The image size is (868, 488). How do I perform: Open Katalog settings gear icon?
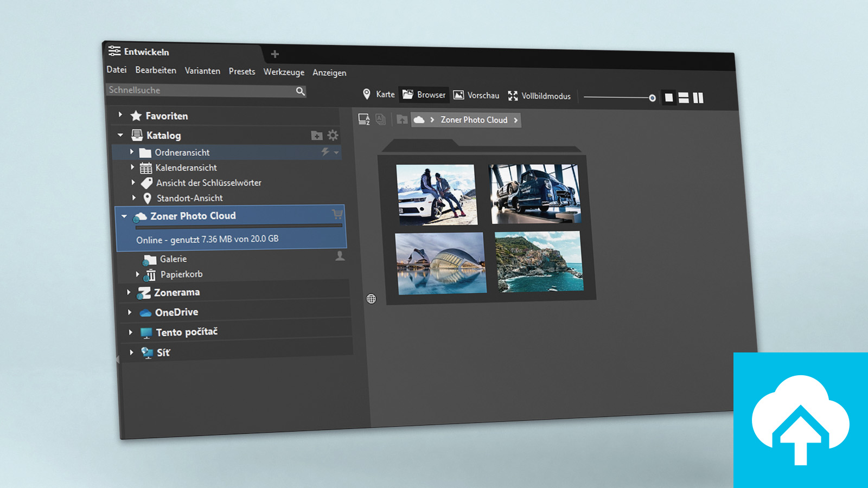coord(333,135)
